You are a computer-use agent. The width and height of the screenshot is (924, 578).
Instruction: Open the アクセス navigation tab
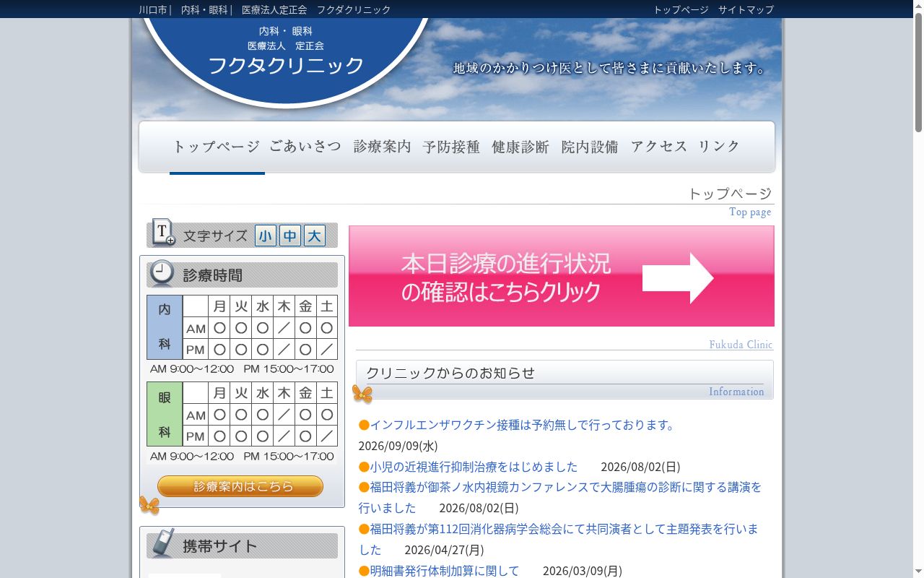[659, 147]
